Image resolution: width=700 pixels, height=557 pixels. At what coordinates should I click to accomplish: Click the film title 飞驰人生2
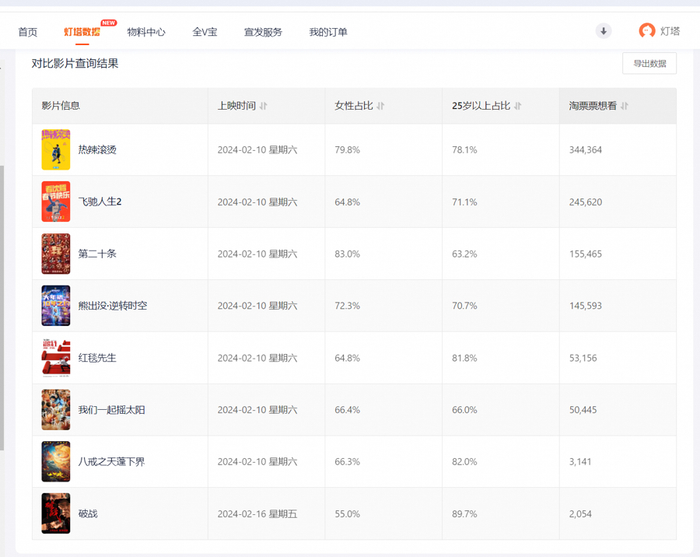click(x=100, y=202)
